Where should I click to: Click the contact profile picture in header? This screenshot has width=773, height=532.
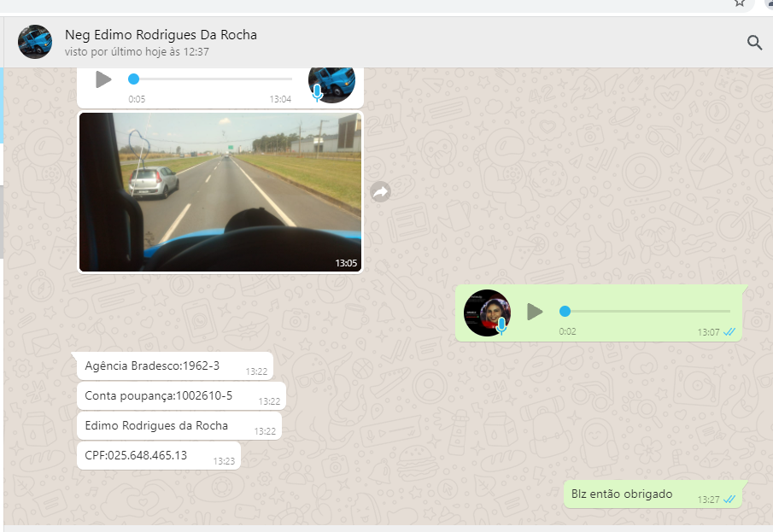(35, 42)
